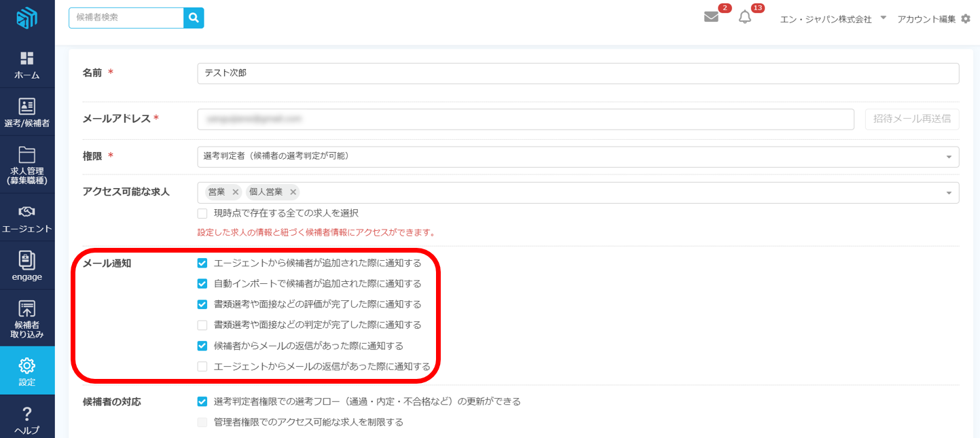Open the mail inbox envelope icon
The height and width of the screenshot is (438, 980).
pos(711,18)
